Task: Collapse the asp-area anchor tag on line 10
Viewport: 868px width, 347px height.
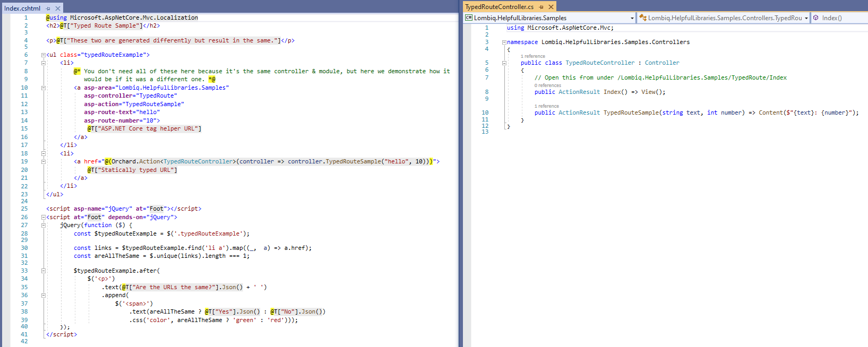Action: (x=44, y=88)
